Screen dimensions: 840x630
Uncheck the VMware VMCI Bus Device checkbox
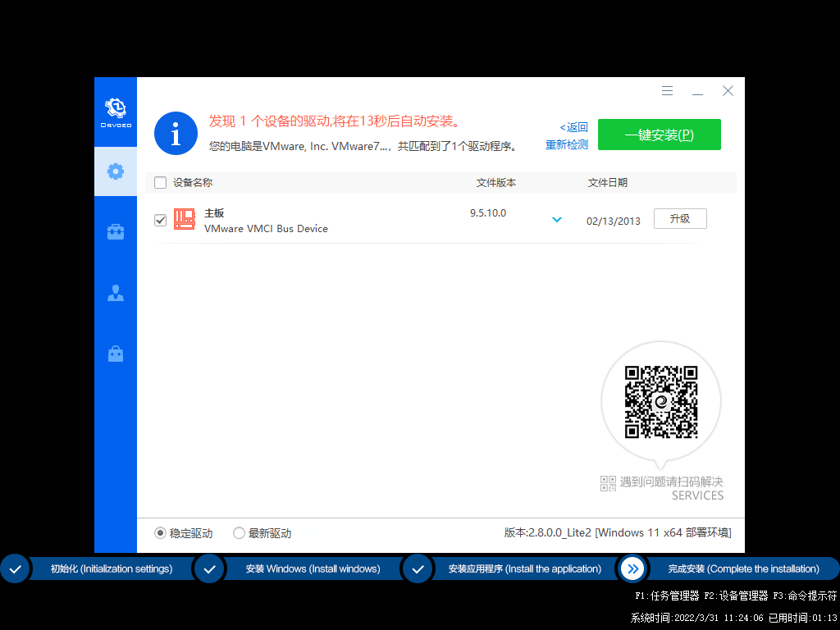coord(160,220)
